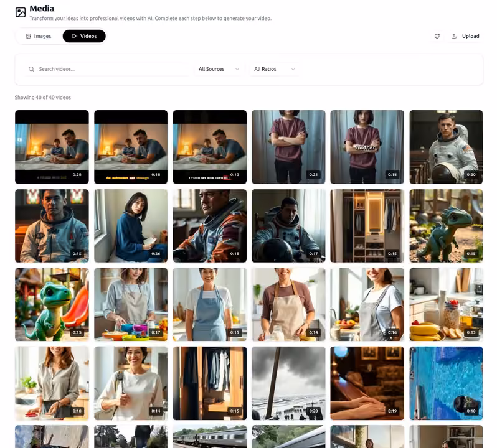Image resolution: width=497 pixels, height=448 pixels.
Task: Click the 'Showing 40 of 40 videos' text
Action: click(43, 98)
